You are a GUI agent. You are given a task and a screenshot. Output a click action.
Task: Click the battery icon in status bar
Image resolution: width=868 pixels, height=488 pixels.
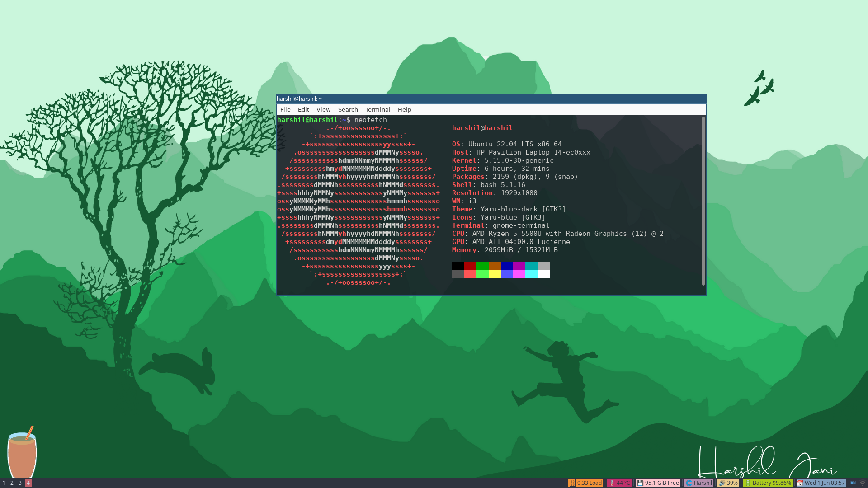[x=749, y=483]
